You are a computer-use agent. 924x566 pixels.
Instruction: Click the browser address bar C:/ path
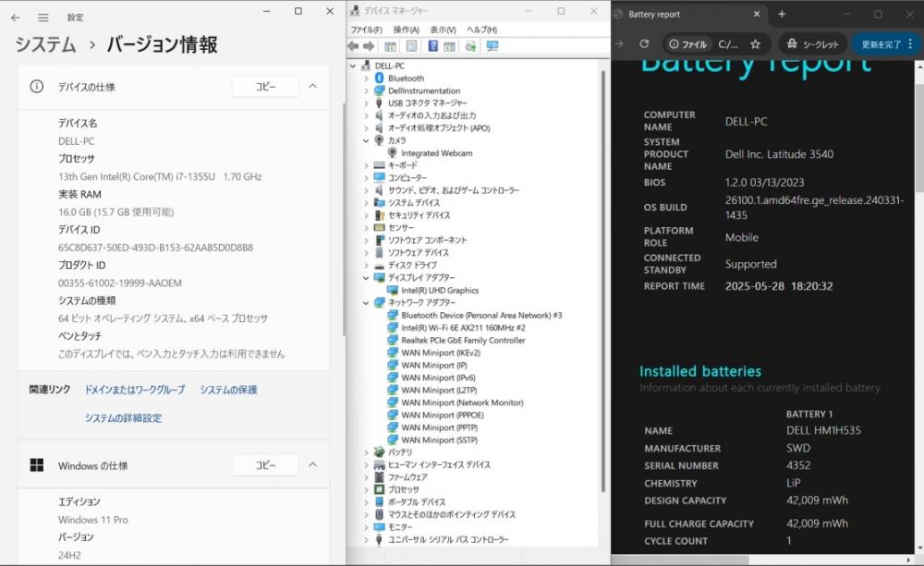point(728,44)
